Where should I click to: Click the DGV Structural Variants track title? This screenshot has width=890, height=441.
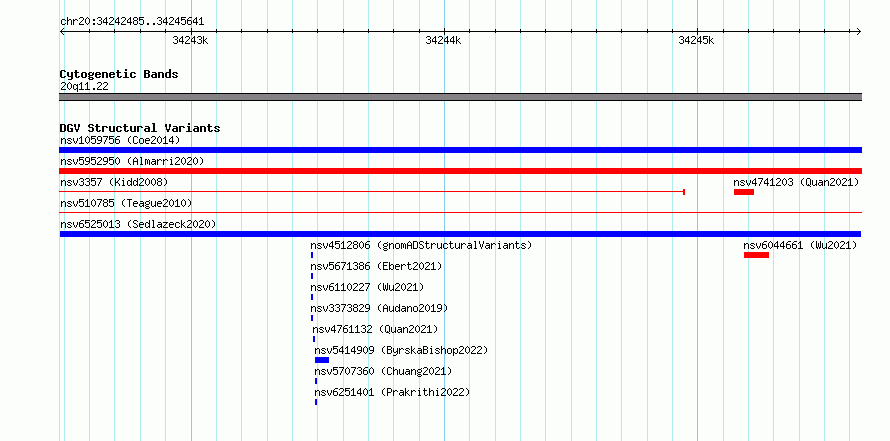pyautogui.click(x=140, y=128)
